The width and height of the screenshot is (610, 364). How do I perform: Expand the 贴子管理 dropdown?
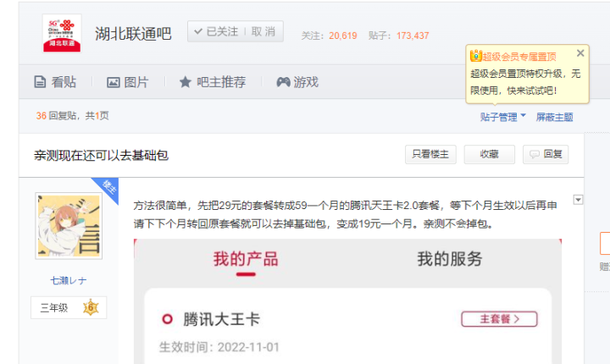[x=502, y=117]
